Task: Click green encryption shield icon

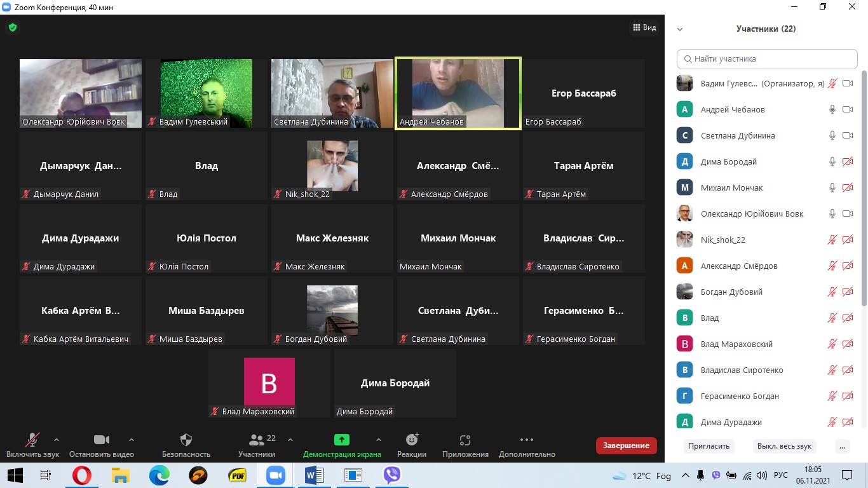Action: (x=12, y=27)
